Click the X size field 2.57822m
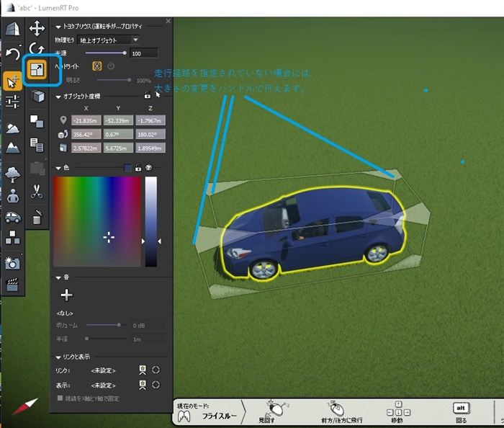 86,148
